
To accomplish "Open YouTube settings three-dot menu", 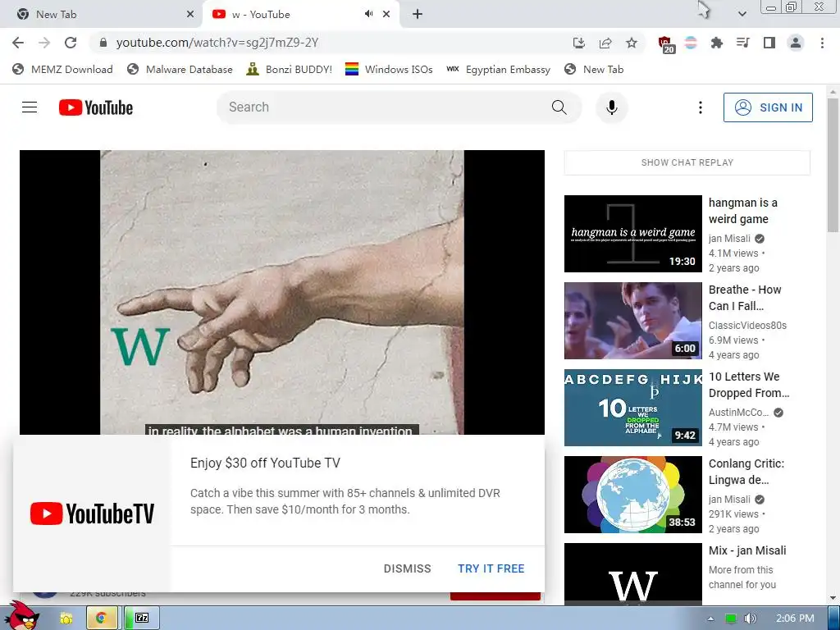I will pos(701,107).
